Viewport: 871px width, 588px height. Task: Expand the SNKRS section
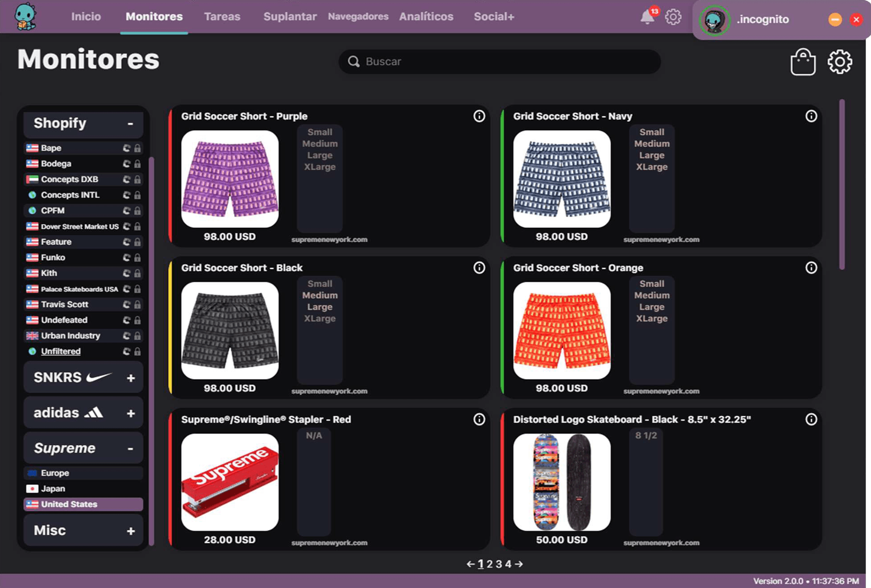[130, 378]
